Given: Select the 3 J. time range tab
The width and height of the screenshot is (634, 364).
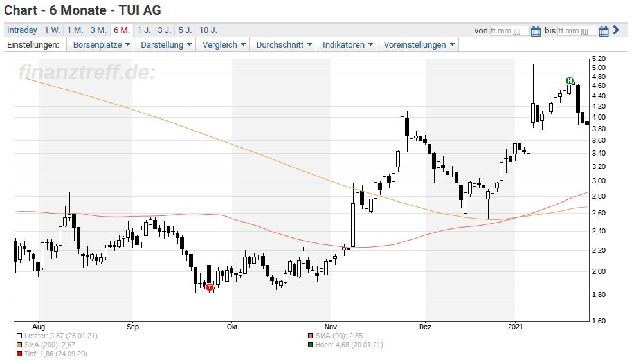Looking at the screenshot, I should point(164,30).
